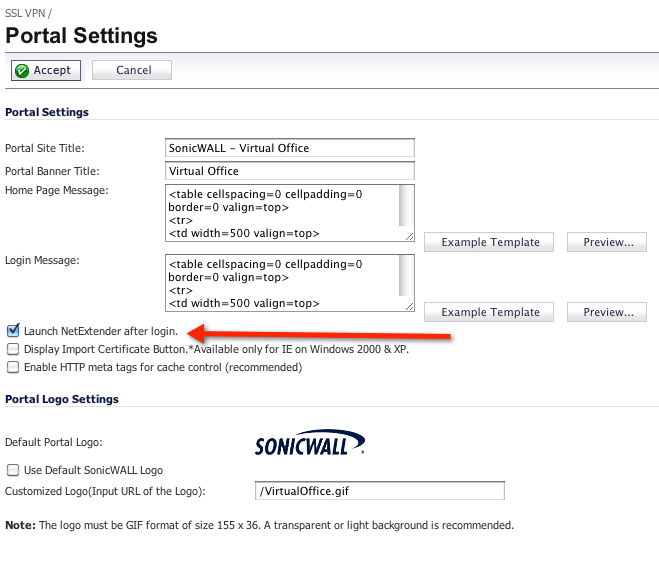Click the Login Message textarea resize handle
The image size is (659, 577).
coord(409,307)
